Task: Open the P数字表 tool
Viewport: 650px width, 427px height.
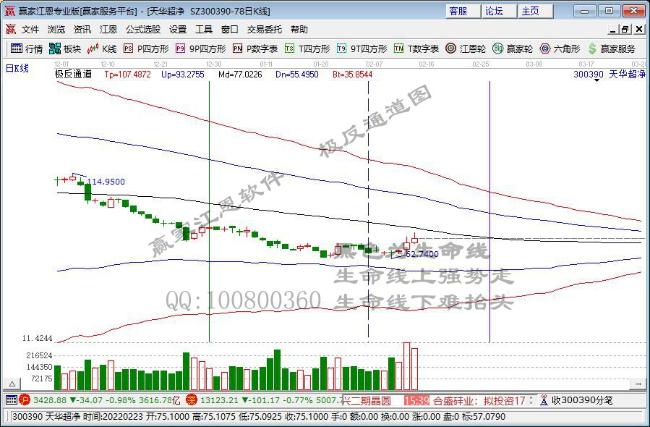Action: pyautogui.click(x=255, y=49)
